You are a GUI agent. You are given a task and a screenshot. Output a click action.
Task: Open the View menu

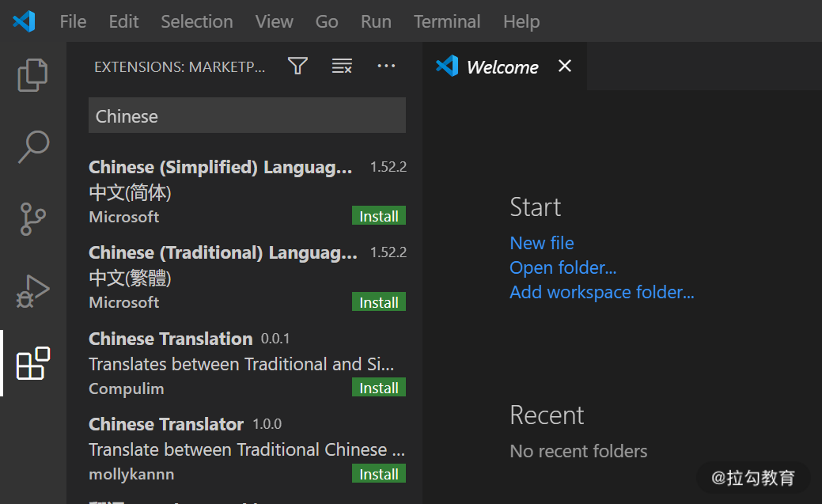pyautogui.click(x=275, y=21)
